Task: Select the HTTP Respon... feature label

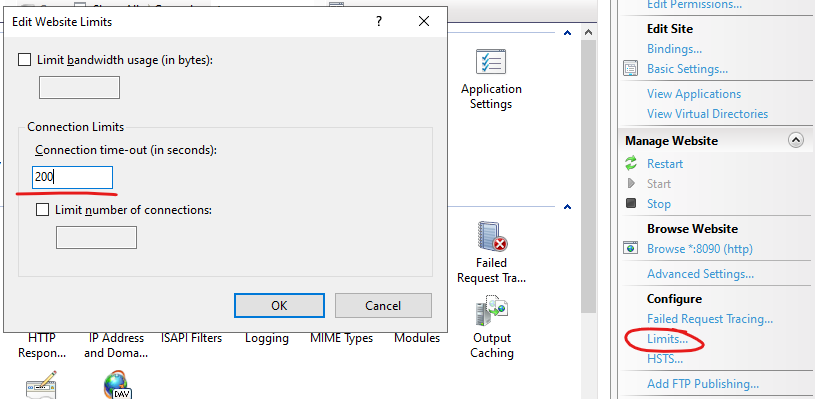Action: [x=42, y=345]
